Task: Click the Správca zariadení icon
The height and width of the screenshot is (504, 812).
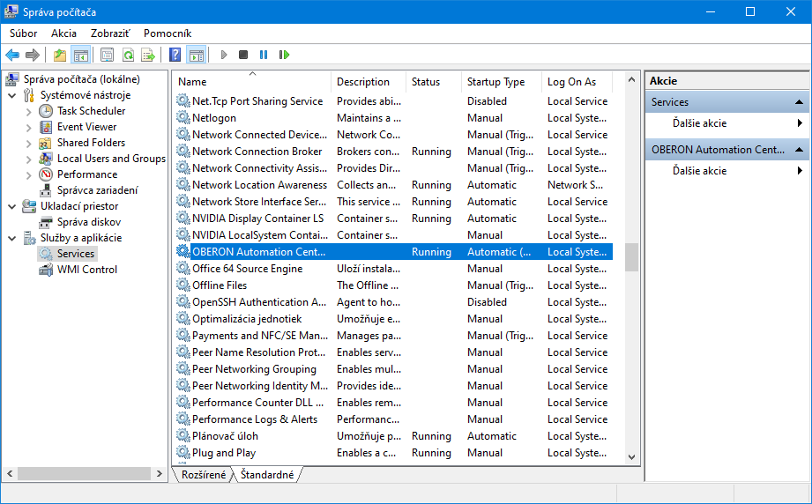Action: point(46,190)
